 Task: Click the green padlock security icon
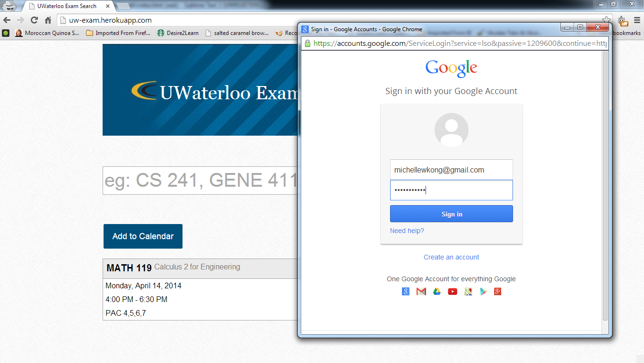click(x=307, y=43)
